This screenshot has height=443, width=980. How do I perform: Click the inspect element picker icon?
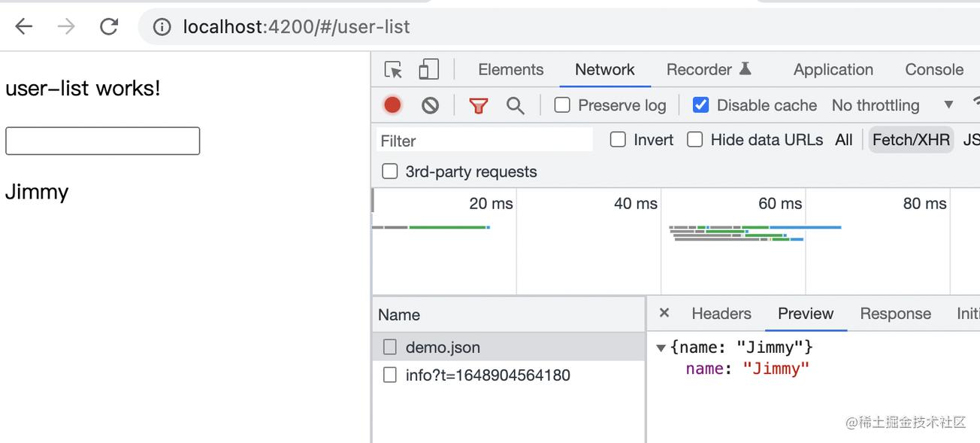pos(393,70)
